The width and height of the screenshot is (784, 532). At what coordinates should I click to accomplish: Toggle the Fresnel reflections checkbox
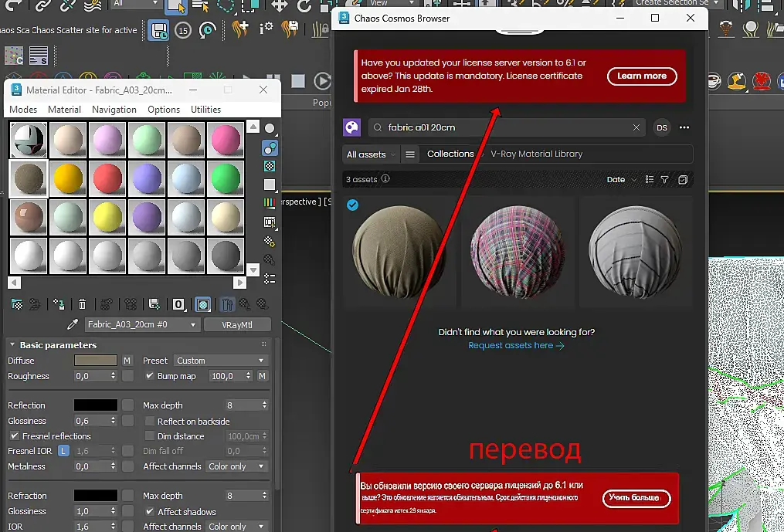coord(15,436)
